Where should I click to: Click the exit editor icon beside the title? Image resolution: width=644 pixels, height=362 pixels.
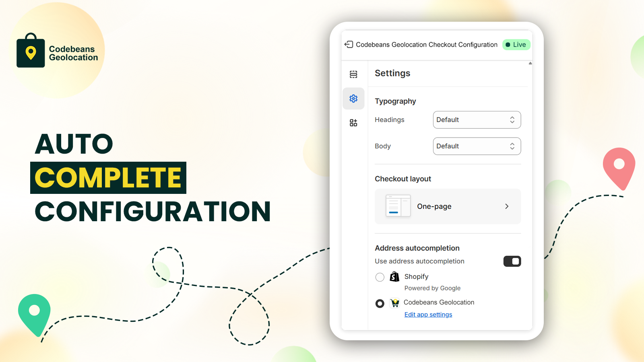349,45
